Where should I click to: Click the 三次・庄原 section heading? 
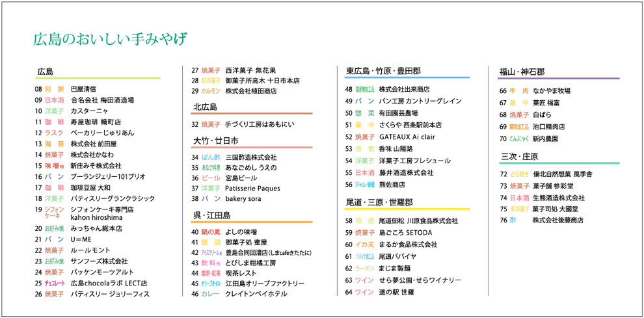520,157
